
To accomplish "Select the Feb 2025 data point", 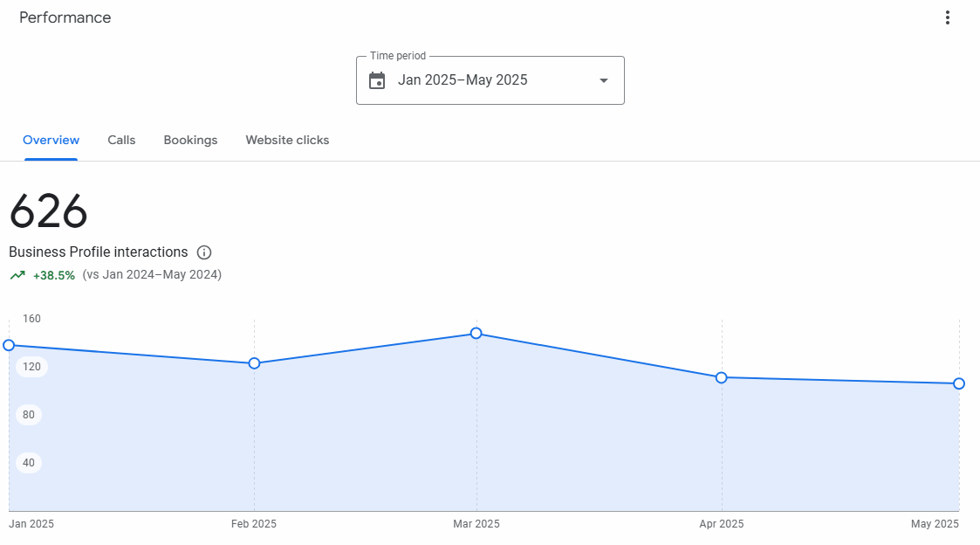I will click(254, 362).
